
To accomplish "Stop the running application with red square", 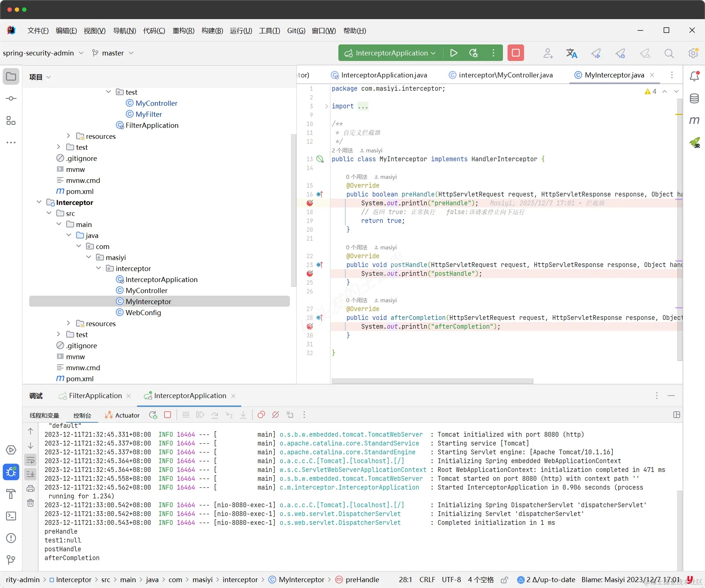I will [515, 53].
